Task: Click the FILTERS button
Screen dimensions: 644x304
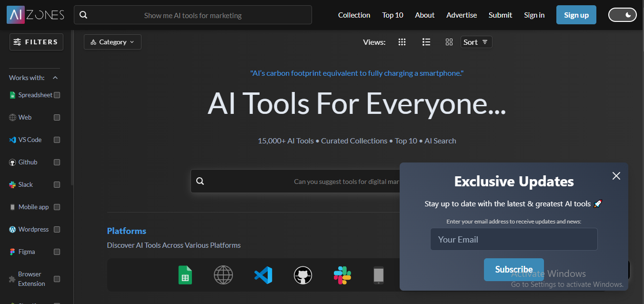Action: click(37, 42)
